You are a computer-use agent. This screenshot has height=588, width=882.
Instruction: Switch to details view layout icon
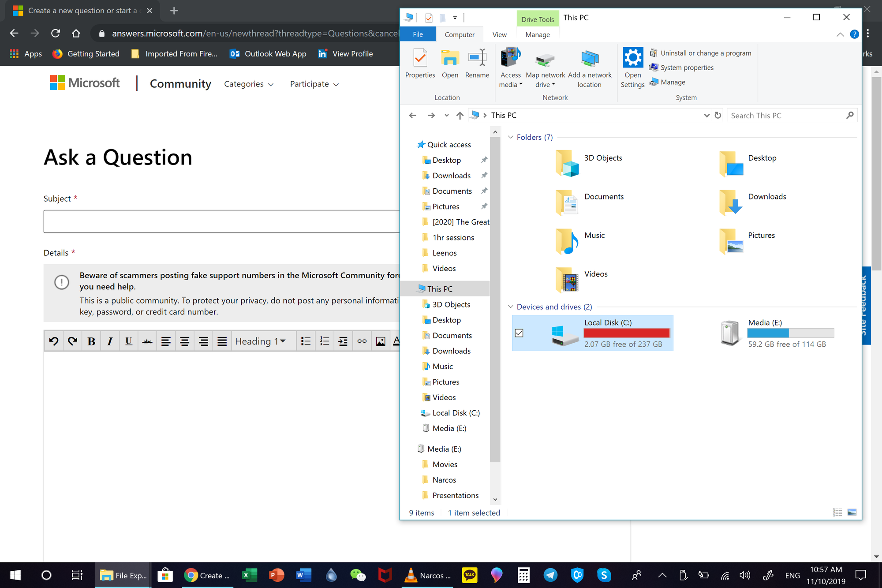pos(837,512)
